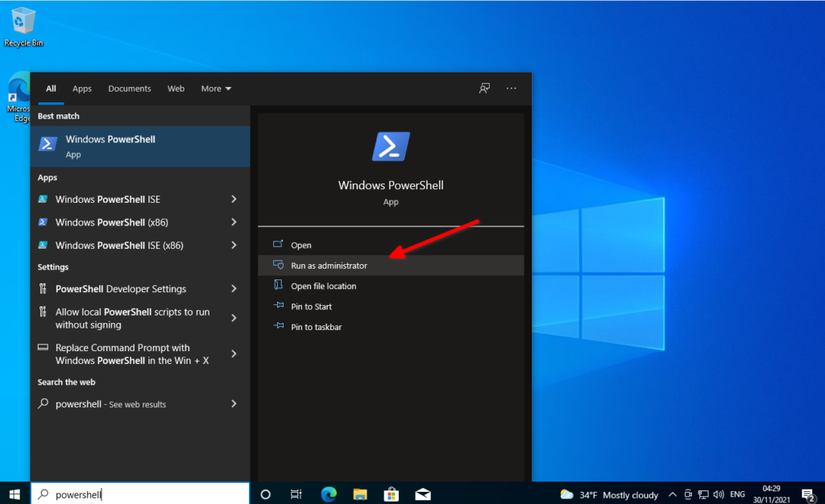Select Windows PowerShell best match result
The image size is (825, 504).
140,147
